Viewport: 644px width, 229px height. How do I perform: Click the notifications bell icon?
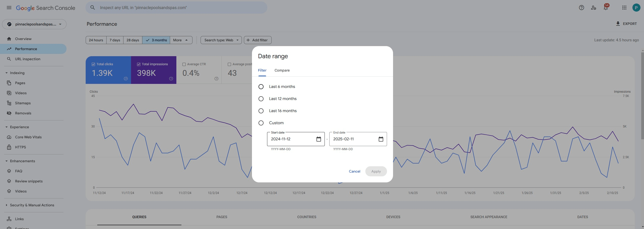pyautogui.click(x=605, y=8)
